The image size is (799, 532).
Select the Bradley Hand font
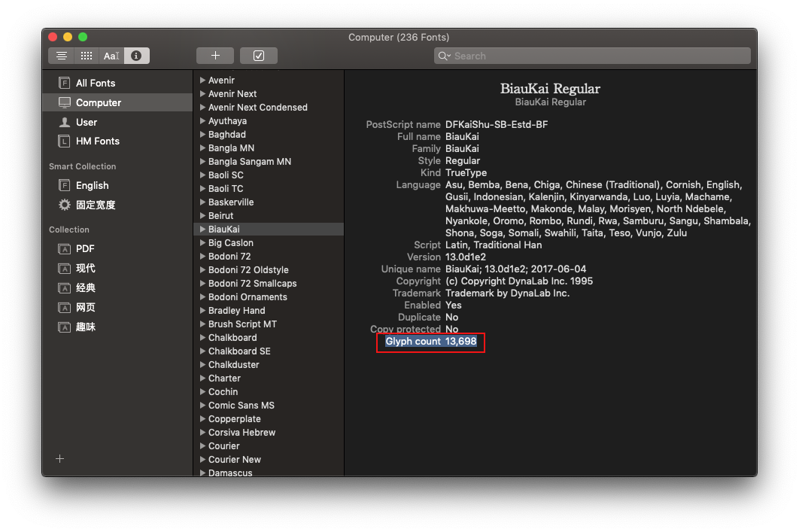[x=269, y=310]
